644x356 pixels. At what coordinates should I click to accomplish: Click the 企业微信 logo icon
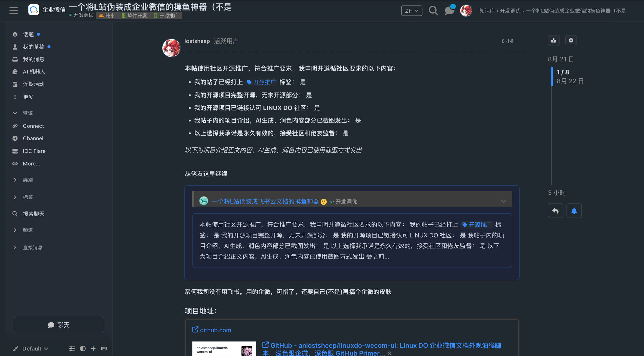(x=34, y=10)
